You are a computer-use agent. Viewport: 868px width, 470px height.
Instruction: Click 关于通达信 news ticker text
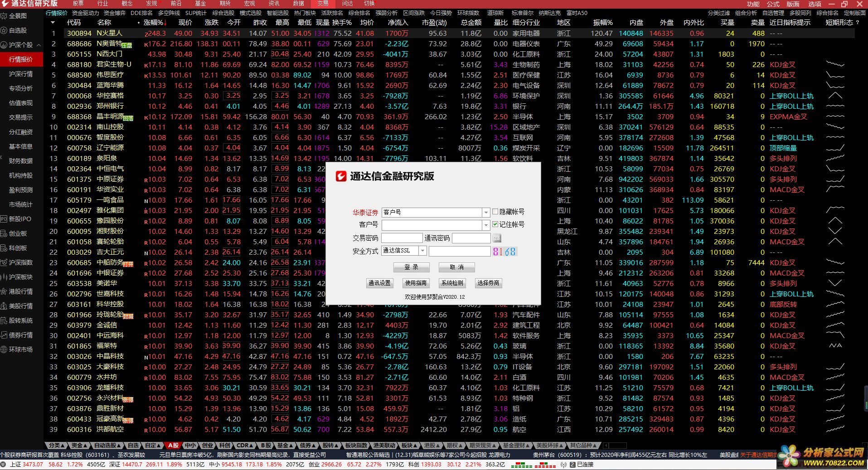point(759,455)
